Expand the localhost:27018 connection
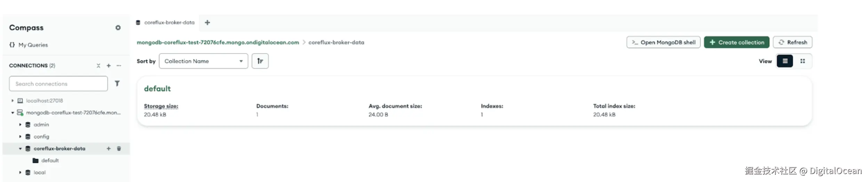This screenshot has height=182, width=868. pyautogui.click(x=13, y=101)
